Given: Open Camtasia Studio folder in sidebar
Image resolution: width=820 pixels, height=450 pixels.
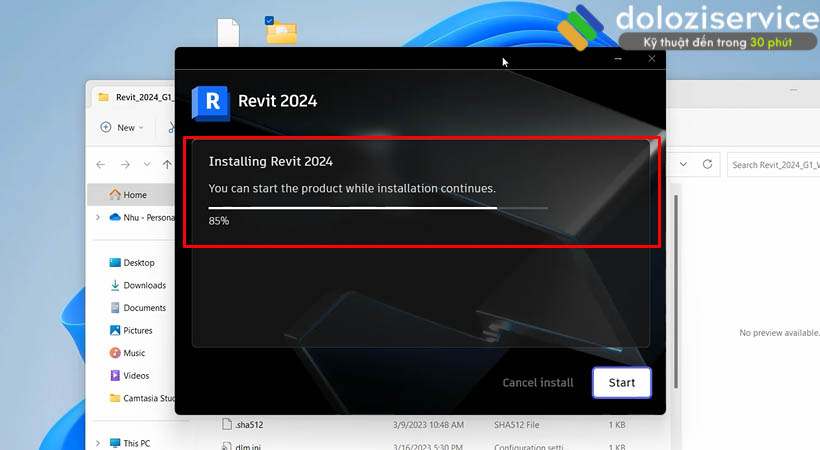Looking at the screenshot, I should (142, 398).
